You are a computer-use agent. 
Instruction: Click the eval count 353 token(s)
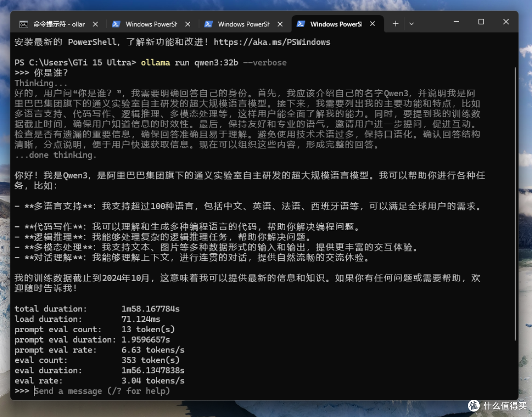151,360
